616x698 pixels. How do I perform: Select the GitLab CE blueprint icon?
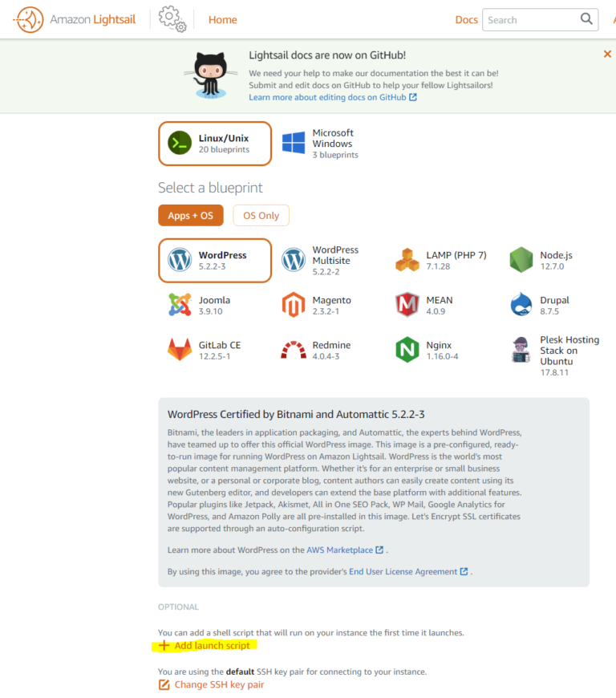point(180,350)
